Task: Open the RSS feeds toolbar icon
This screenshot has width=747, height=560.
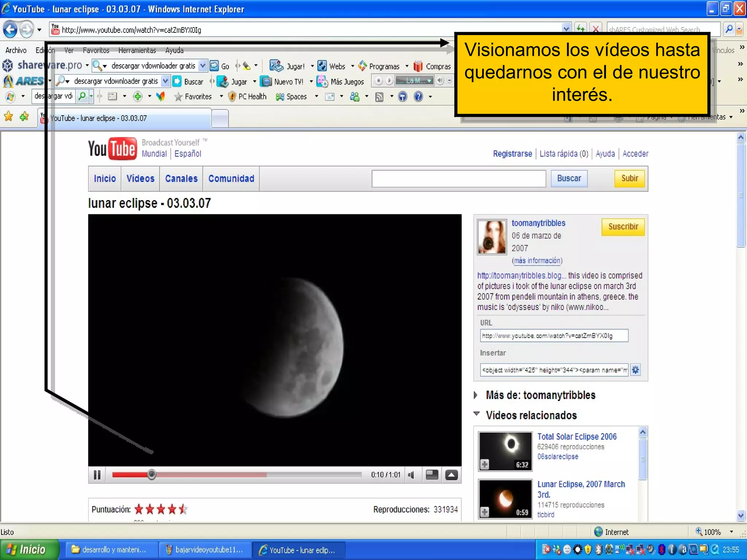Action: 379,97
